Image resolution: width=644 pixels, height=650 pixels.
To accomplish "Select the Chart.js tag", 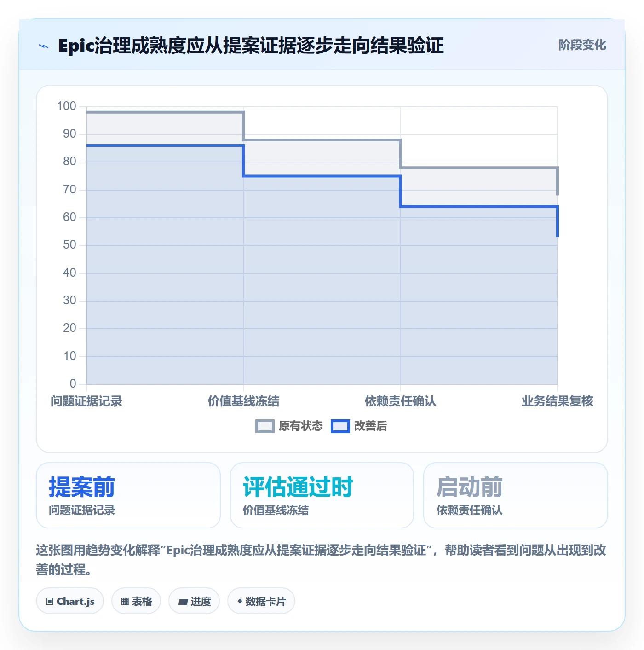I will click(70, 601).
